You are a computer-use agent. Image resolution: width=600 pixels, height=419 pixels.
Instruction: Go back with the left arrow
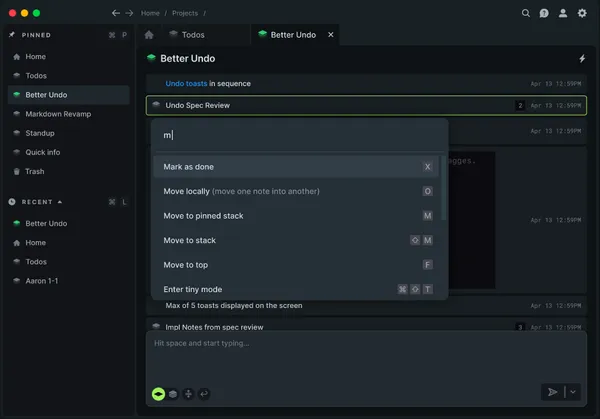(116, 13)
